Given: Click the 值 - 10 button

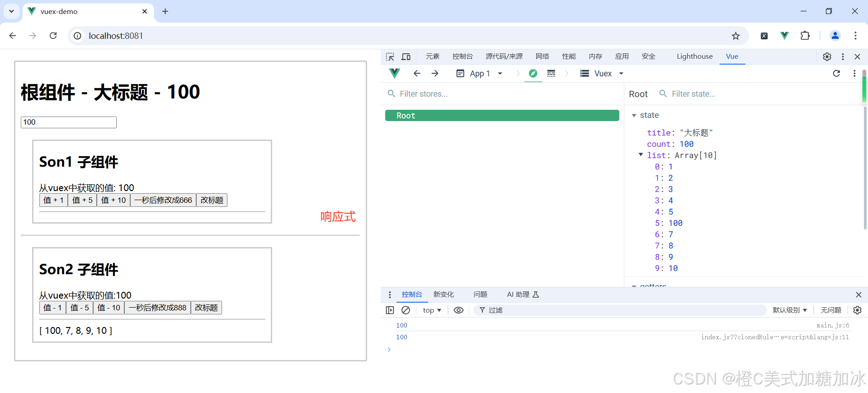Looking at the screenshot, I should pos(108,308).
